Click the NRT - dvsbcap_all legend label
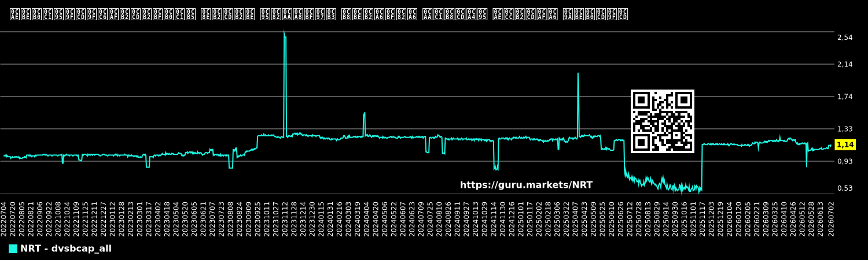 [x=66, y=248]
